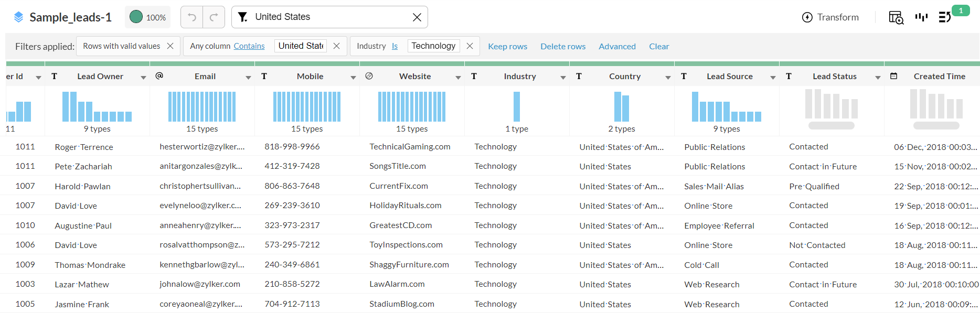This screenshot has height=313, width=980.
Task: Remove the 'Rows with valid values' filter
Action: tap(170, 46)
